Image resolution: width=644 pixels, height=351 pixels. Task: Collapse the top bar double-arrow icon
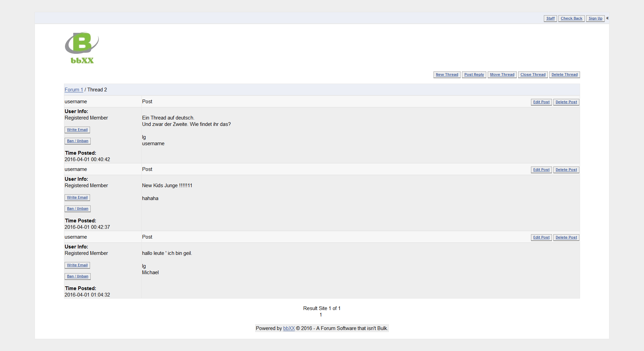[607, 18]
